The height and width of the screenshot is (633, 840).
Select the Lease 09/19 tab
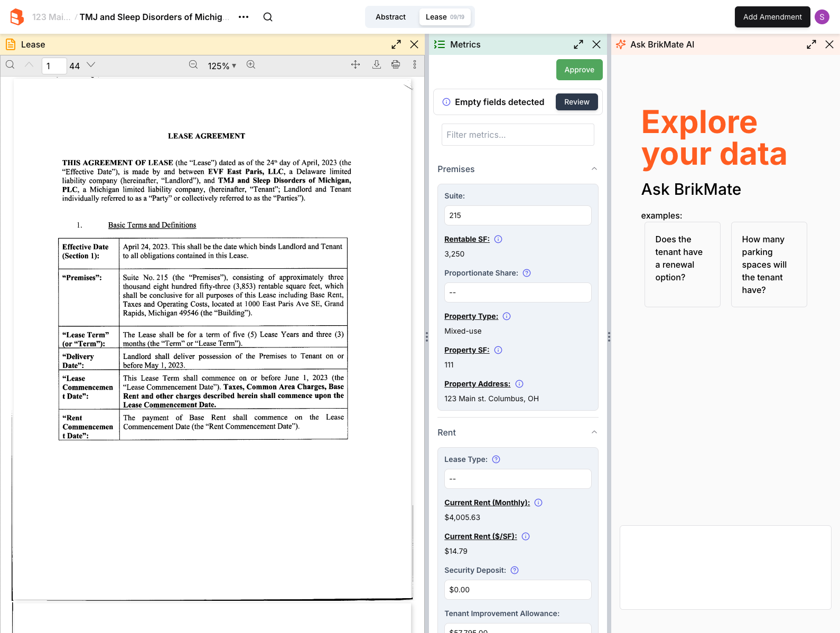[445, 17]
